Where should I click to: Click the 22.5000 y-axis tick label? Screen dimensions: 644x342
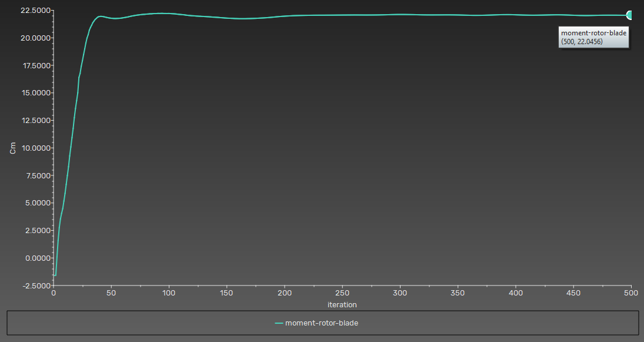[x=35, y=11]
